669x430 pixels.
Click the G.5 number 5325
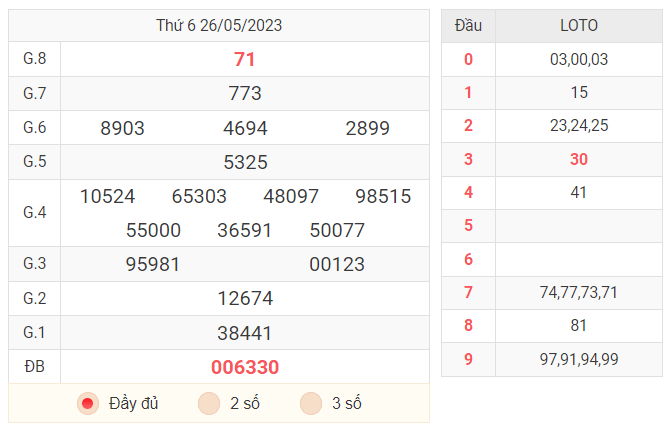pos(245,162)
